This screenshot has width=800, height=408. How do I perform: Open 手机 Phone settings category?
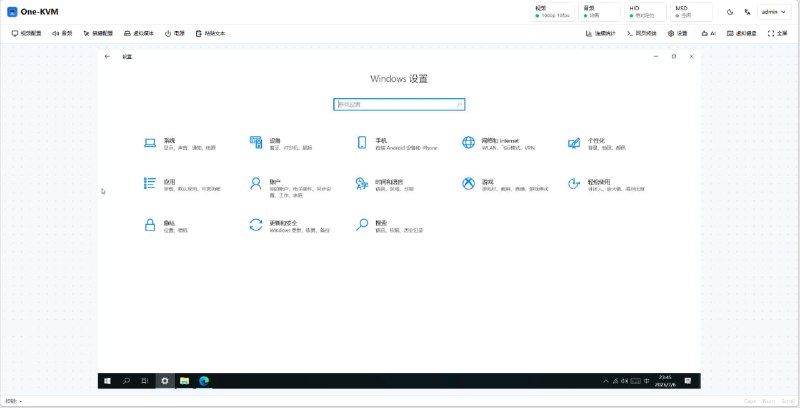[396, 143]
